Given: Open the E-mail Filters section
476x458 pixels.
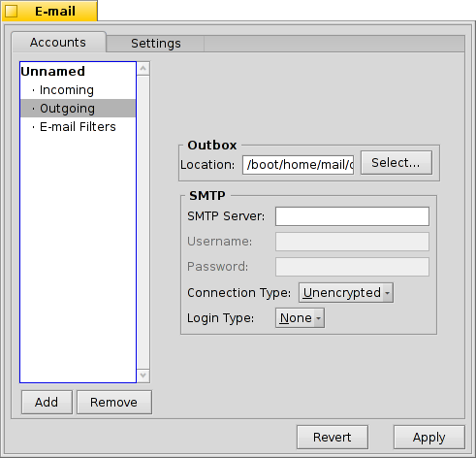Looking at the screenshot, I should coord(78,127).
